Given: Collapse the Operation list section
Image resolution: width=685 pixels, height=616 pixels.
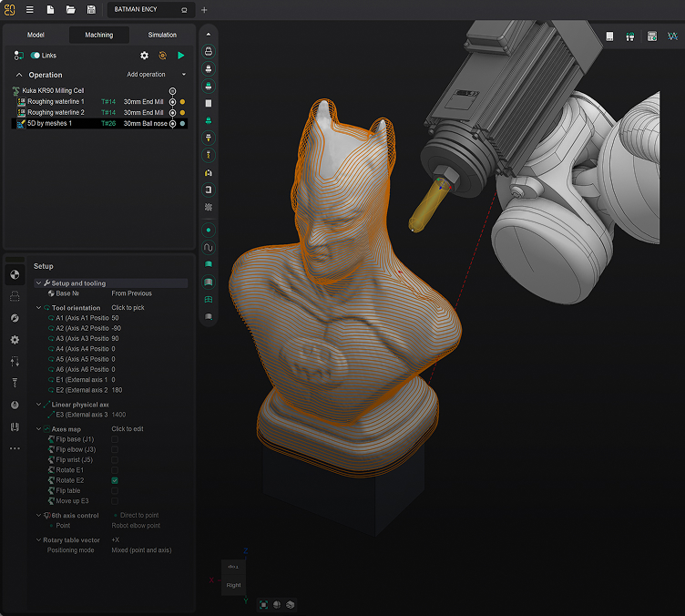Looking at the screenshot, I should (19, 75).
